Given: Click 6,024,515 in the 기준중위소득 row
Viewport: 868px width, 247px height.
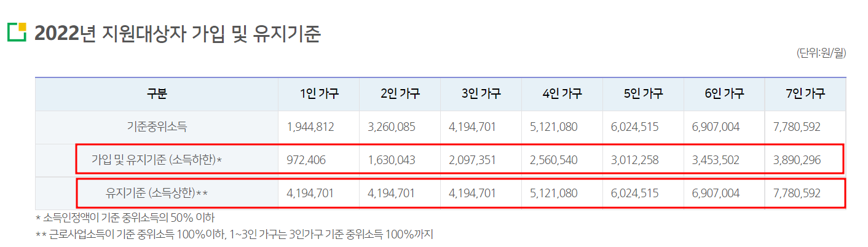Looking at the screenshot, I should [635, 127].
